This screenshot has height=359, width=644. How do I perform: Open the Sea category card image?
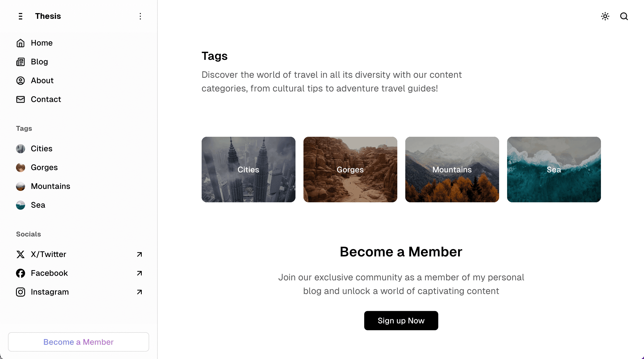[x=554, y=170]
